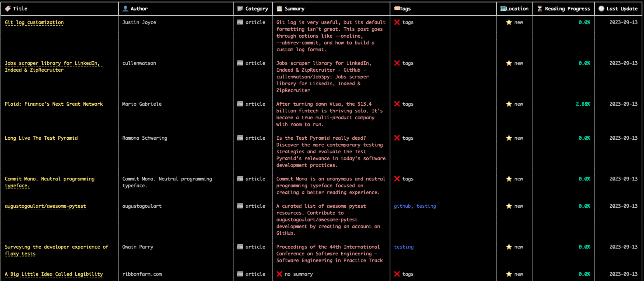The width and height of the screenshot is (644, 281).
Task: Click the 'github, testing' tags cell
Action: pos(415,206)
